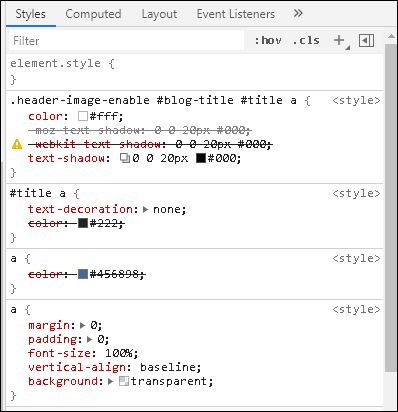Open the text-shadow editor icon
Screen dimensions: 398x412
point(125,158)
